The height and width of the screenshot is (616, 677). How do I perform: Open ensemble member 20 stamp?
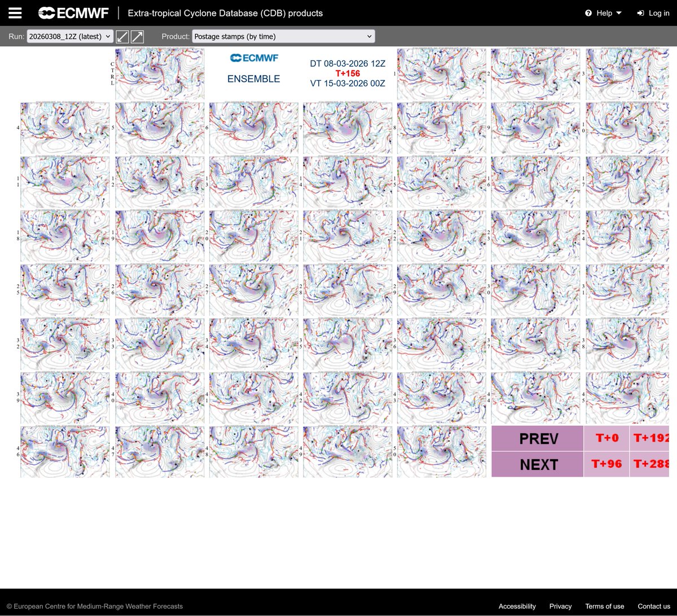pos(254,236)
